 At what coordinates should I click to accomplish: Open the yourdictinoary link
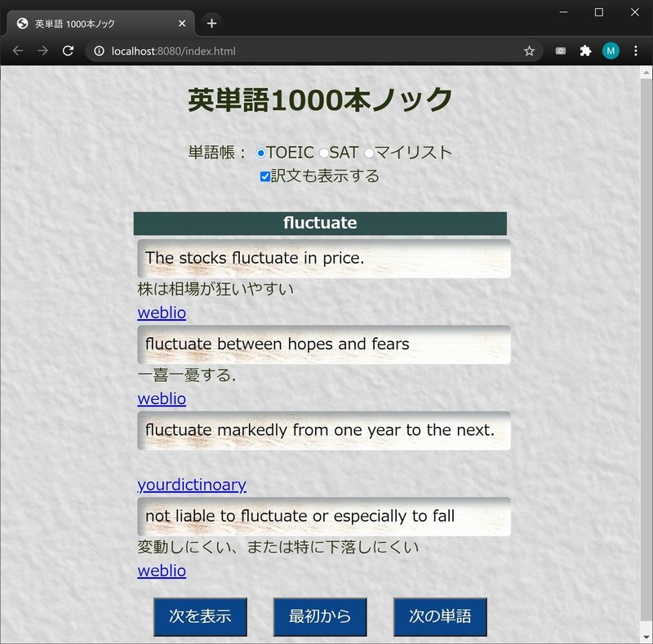(x=192, y=485)
